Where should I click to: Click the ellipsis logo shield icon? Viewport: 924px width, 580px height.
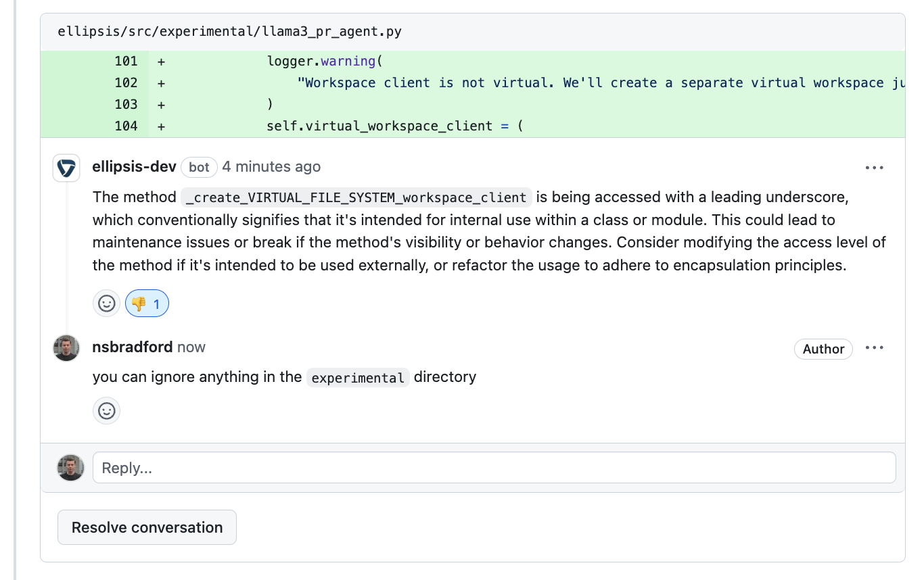pyautogui.click(x=66, y=167)
